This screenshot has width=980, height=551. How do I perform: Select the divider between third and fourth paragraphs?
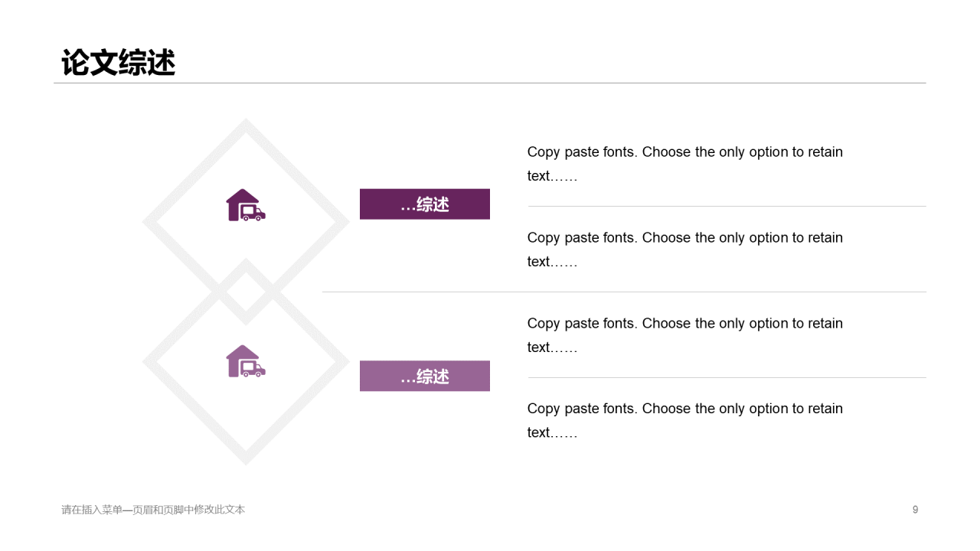tap(727, 378)
